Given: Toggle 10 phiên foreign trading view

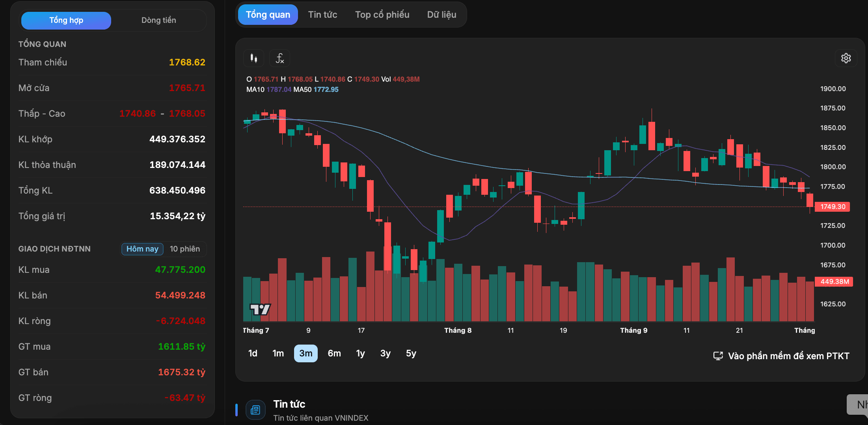Looking at the screenshot, I should [x=185, y=249].
